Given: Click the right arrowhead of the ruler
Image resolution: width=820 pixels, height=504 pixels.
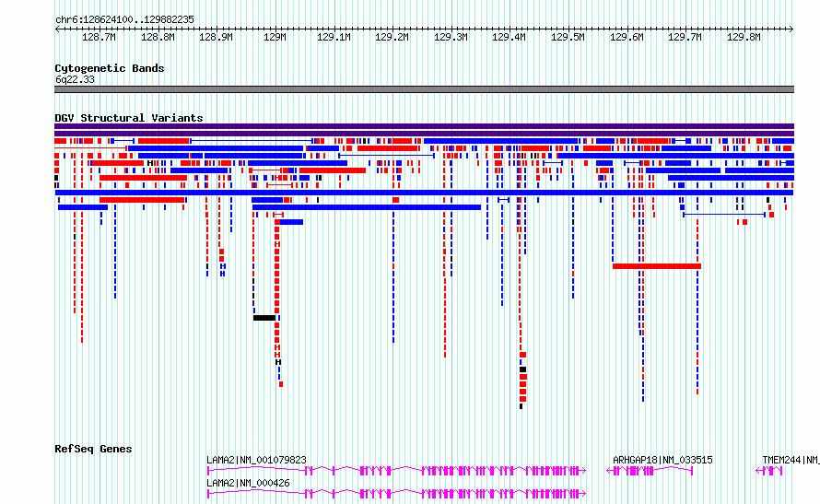Looking at the screenshot, I should (791, 29).
